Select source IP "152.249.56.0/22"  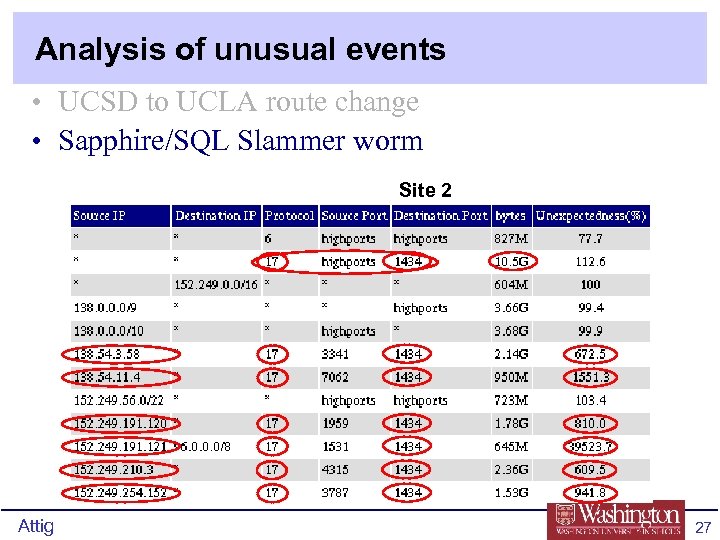[119, 400]
